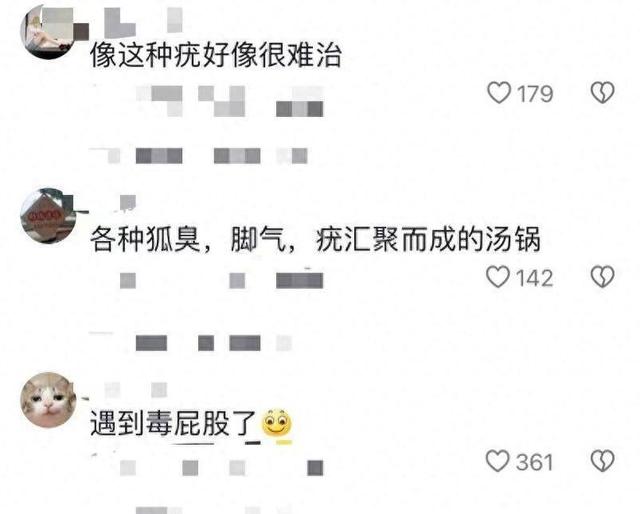Like the comment with 179 likes
The height and width of the screenshot is (514, 640).
(499, 93)
